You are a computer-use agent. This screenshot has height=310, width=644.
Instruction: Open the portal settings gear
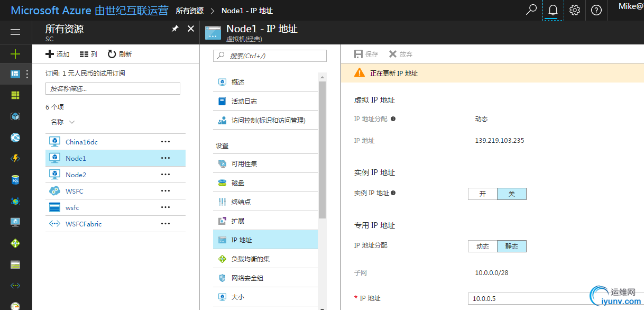click(575, 10)
